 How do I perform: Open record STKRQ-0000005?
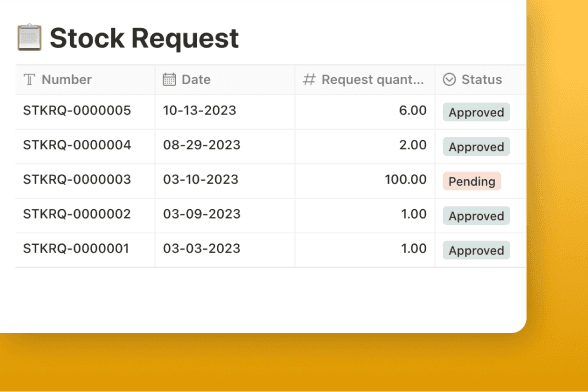click(77, 111)
